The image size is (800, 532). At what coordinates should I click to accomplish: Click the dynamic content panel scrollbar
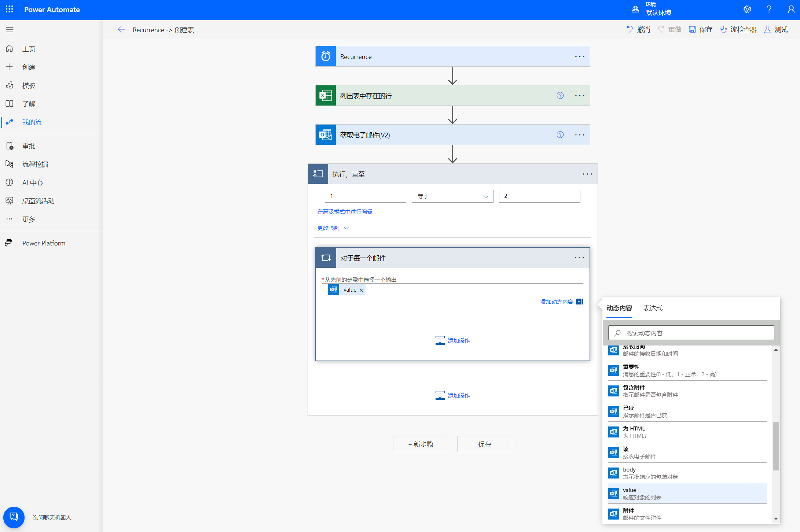776,446
